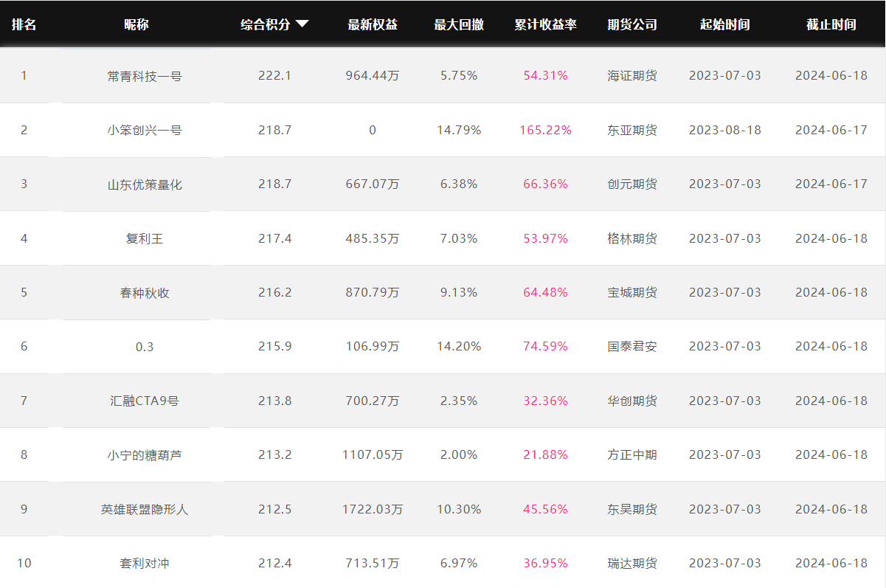886x588 pixels.
Task: Click the equity value 700.27万
Action: coord(373,401)
